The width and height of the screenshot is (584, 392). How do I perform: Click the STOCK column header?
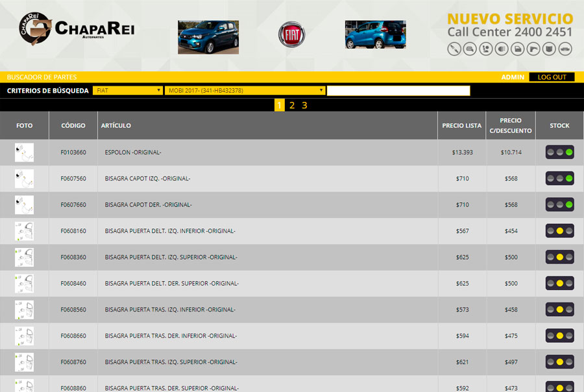click(x=559, y=125)
